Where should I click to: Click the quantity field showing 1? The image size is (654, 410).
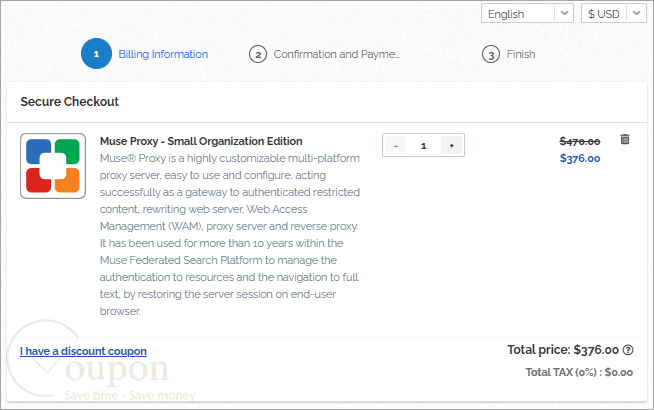tap(423, 146)
